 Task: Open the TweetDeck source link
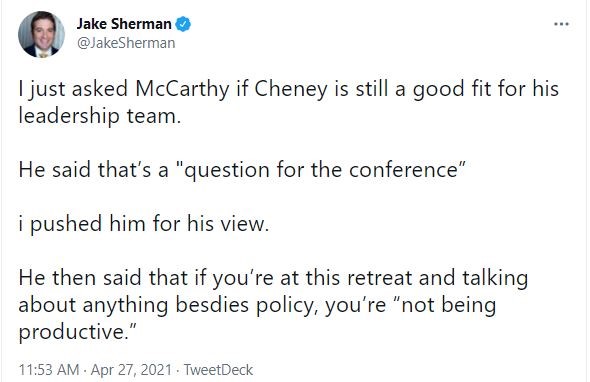[x=218, y=370]
